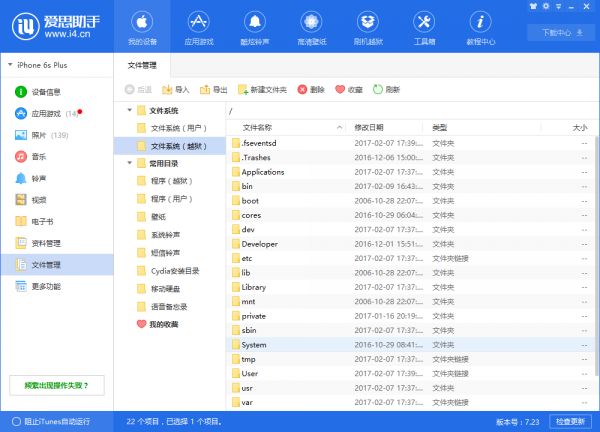The width and height of the screenshot is (600, 432).
Task: Open the skin shirt icon in title bar
Action: [x=533, y=6]
